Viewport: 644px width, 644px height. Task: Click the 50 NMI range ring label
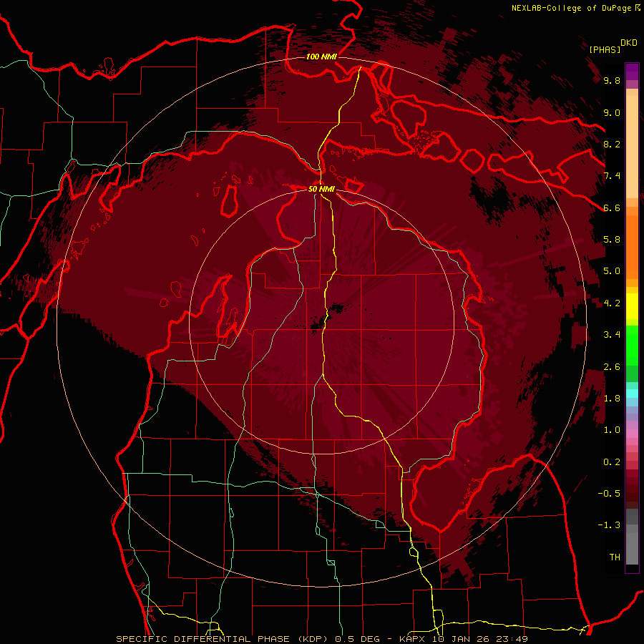click(x=321, y=189)
